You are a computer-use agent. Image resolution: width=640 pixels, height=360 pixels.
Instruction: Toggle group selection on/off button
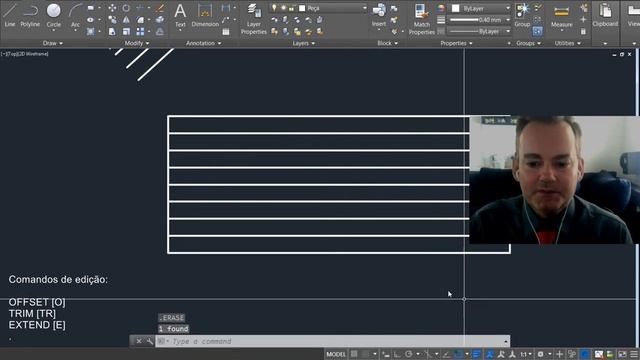(538, 31)
